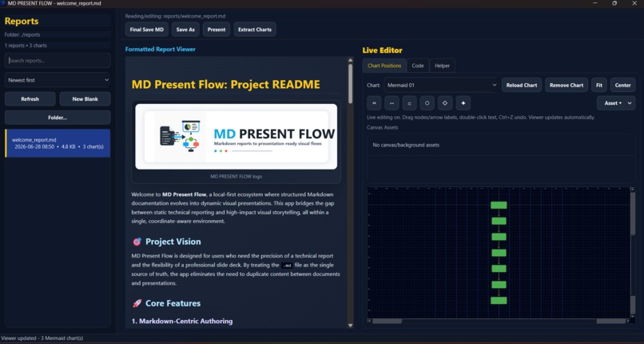Viewport: 644px width, 344px height.
Task: Click the Live Editor heading
Action: 383,50
